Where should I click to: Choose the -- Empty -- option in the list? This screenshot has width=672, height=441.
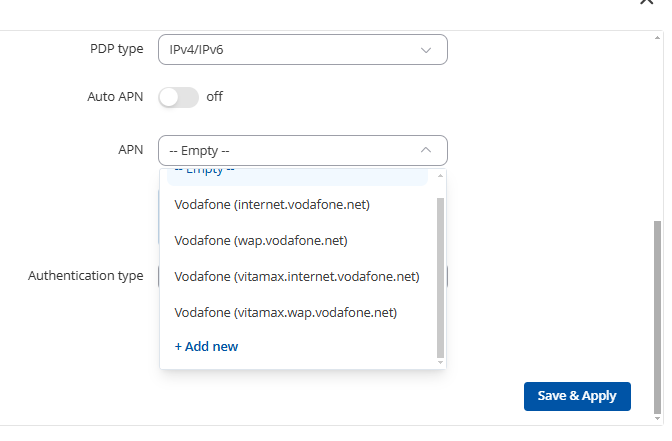point(297,177)
